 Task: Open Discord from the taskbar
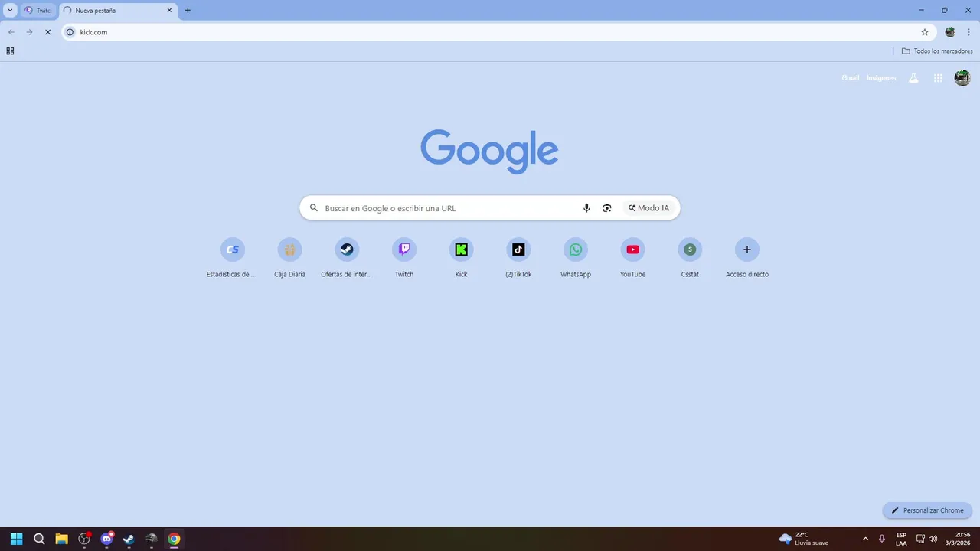pos(106,539)
